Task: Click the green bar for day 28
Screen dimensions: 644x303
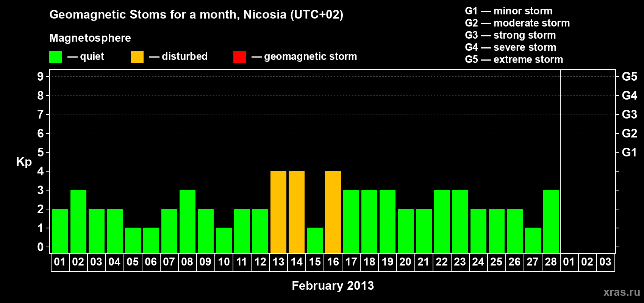Action: click(x=551, y=222)
